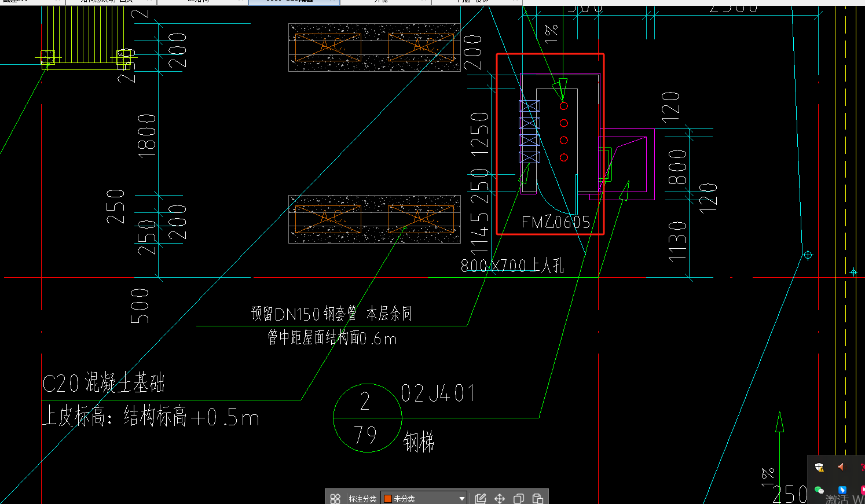Select the 钢梯 label text
The height and width of the screenshot is (504, 865).
pos(419,443)
